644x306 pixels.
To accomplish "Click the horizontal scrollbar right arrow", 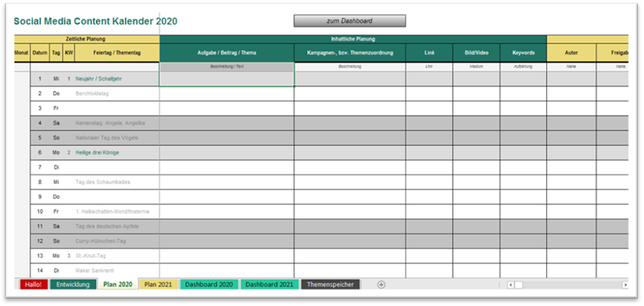I will (626, 285).
